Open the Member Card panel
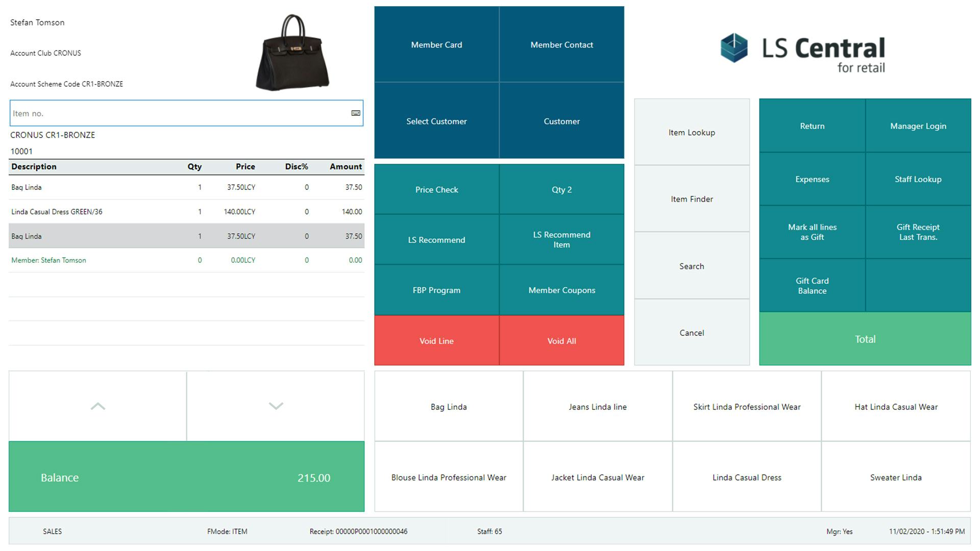This screenshot has width=980, height=551. pos(436,45)
